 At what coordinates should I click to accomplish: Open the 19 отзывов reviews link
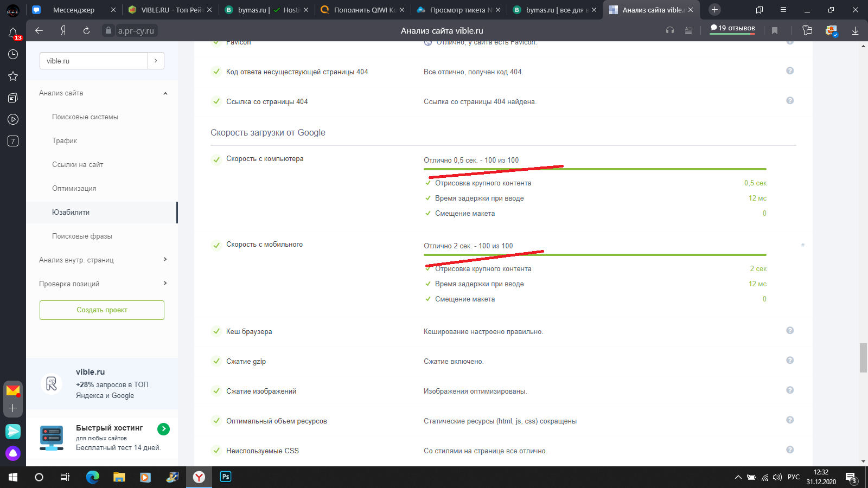pos(732,28)
